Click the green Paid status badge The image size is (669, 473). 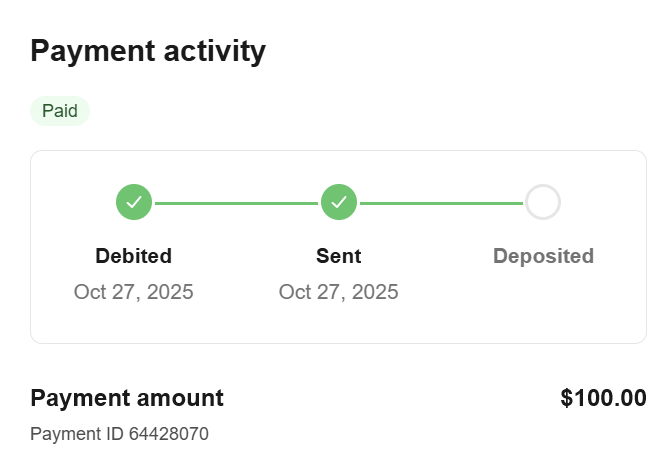click(60, 111)
